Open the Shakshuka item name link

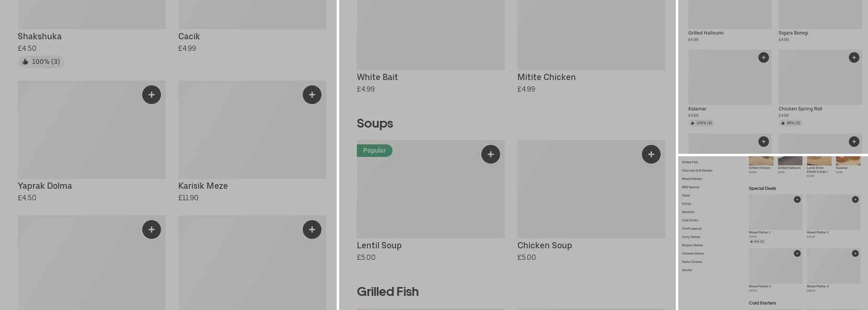(40, 37)
